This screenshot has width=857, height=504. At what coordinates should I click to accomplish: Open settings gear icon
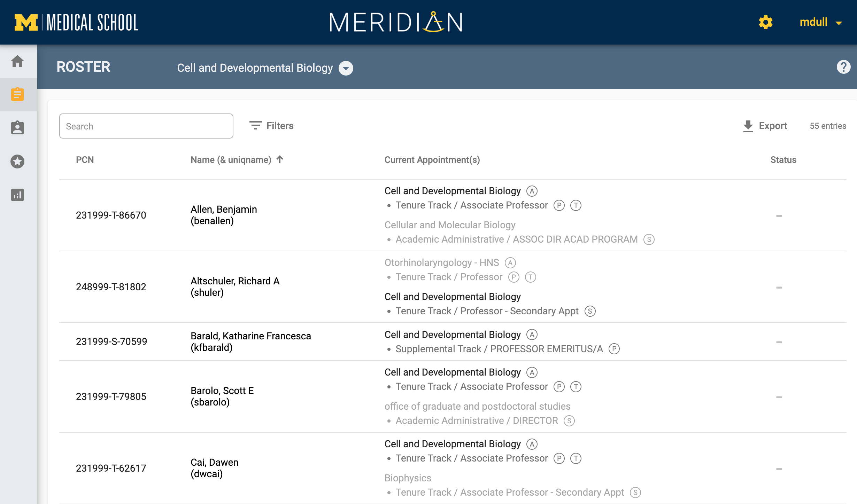765,22
